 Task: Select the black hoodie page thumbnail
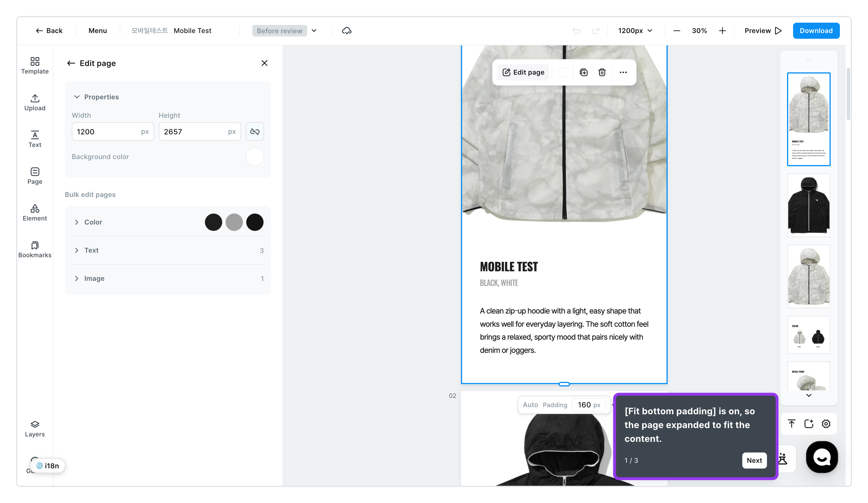click(808, 205)
